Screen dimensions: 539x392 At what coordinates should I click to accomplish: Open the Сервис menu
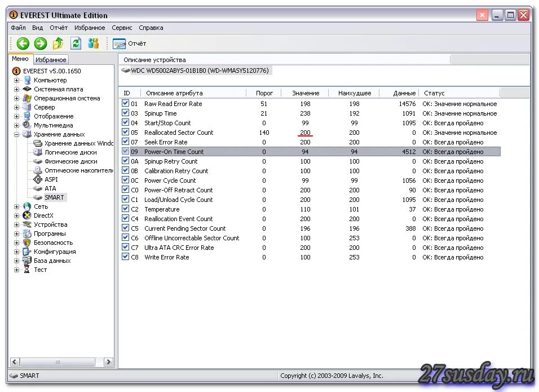coord(122,28)
